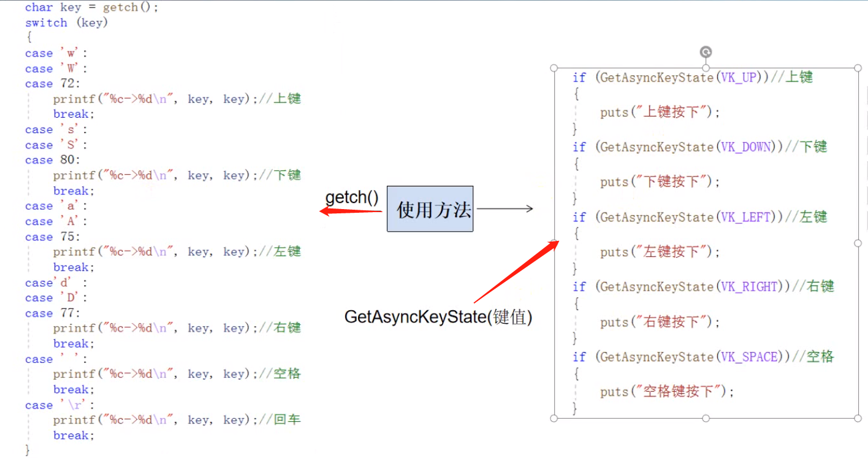This screenshot has width=868, height=458.
Task: Click the puts("右键按下") line
Action: click(x=660, y=322)
